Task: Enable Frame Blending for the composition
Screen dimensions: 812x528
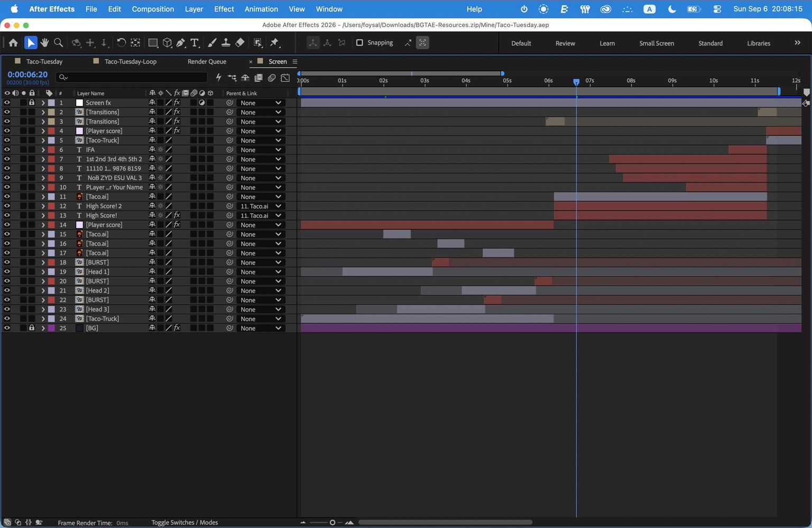Action: (259, 78)
